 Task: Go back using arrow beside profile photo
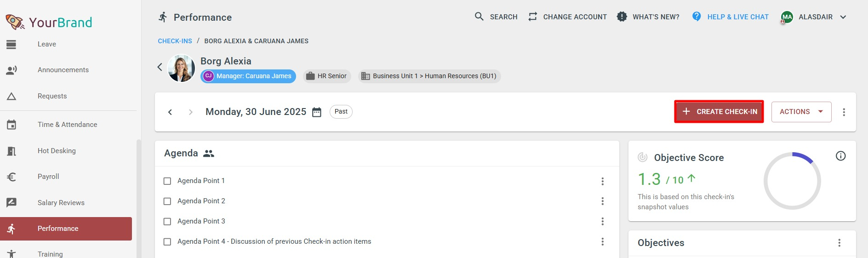[160, 67]
